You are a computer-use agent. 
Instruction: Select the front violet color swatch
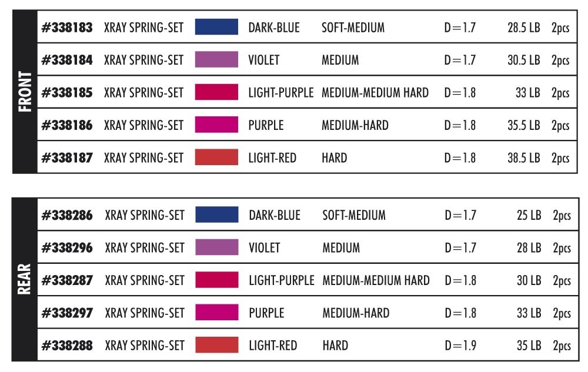[216, 60]
